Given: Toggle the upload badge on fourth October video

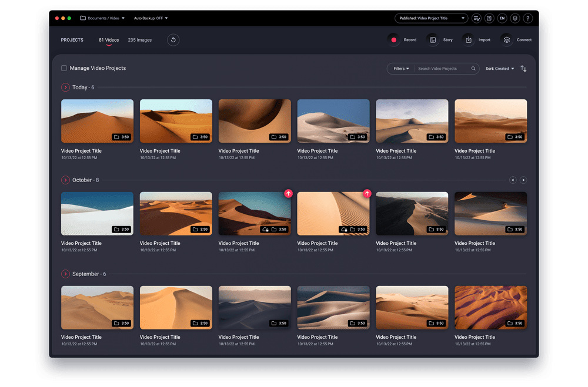Looking at the screenshot, I should (367, 193).
